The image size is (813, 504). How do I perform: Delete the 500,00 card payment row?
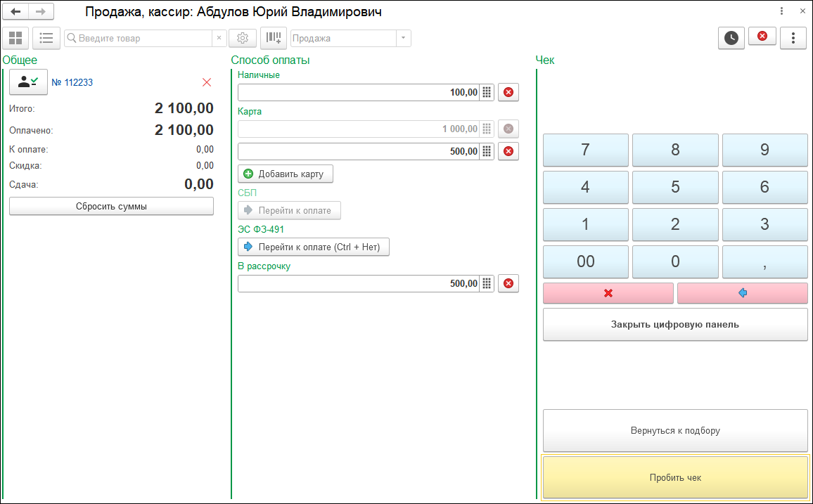[x=508, y=152]
